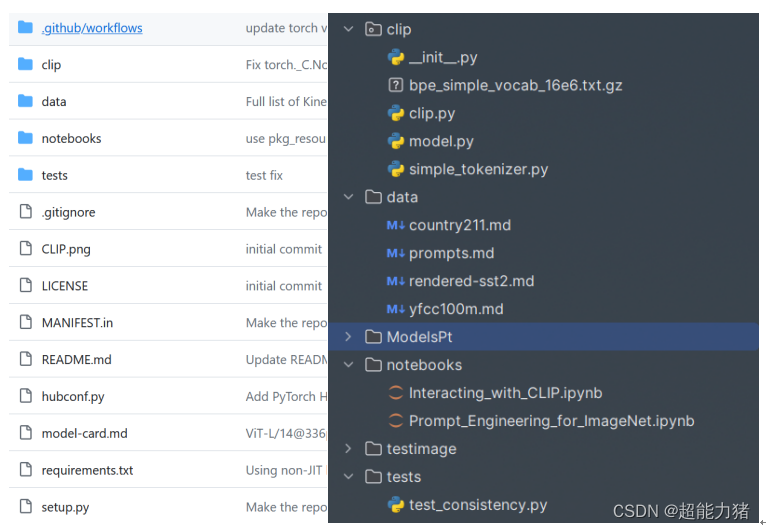
Task: Collapse the clip folder in project tree
Action: tap(348, 29)
